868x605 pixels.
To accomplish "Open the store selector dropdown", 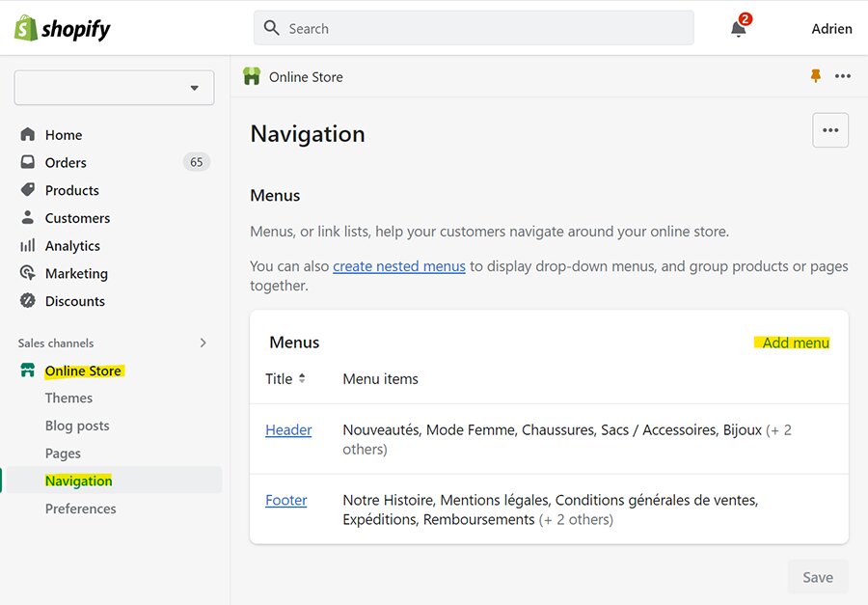I will pyautogui.click(x=114, y=88).
